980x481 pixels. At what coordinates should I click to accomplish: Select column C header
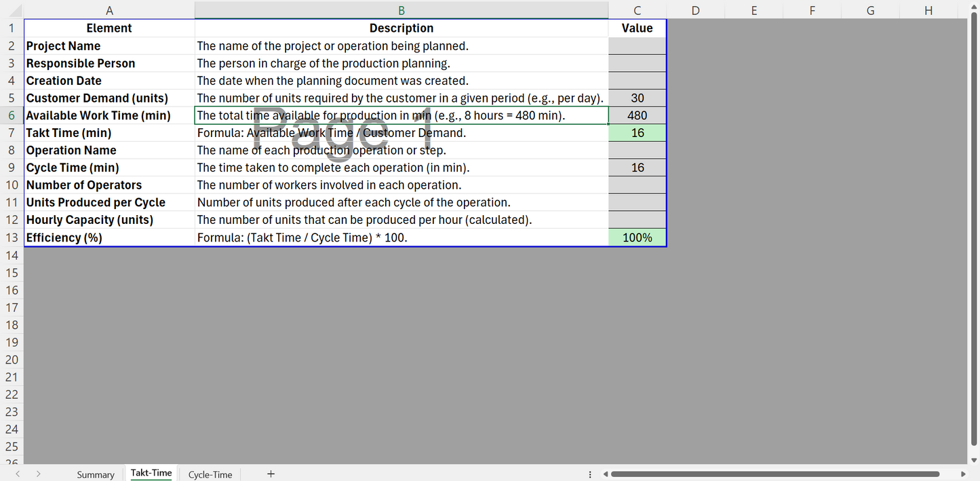pos(637,10)
